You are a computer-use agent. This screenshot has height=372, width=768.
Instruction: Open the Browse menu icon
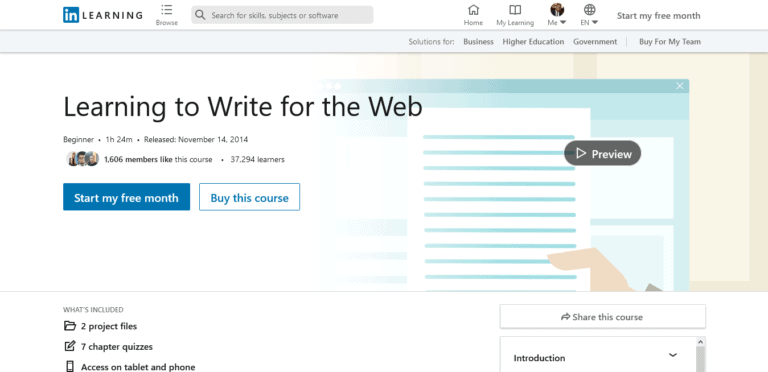click(x=167, y=10)
